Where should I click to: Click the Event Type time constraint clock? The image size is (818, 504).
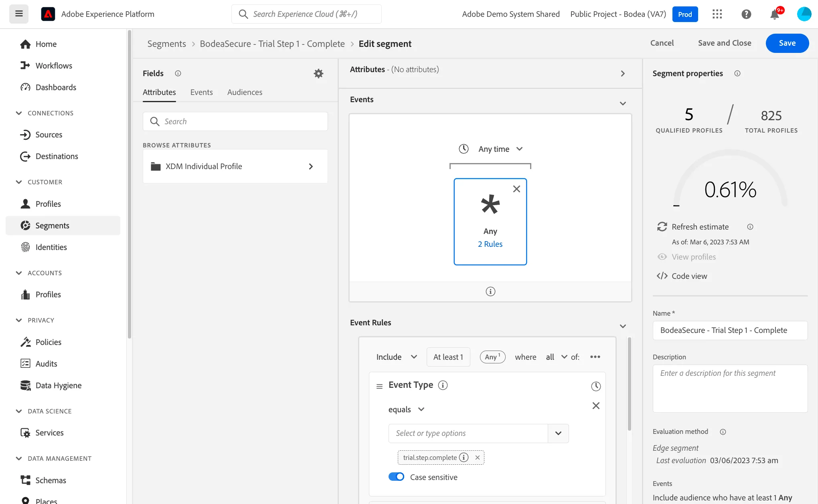596,386
